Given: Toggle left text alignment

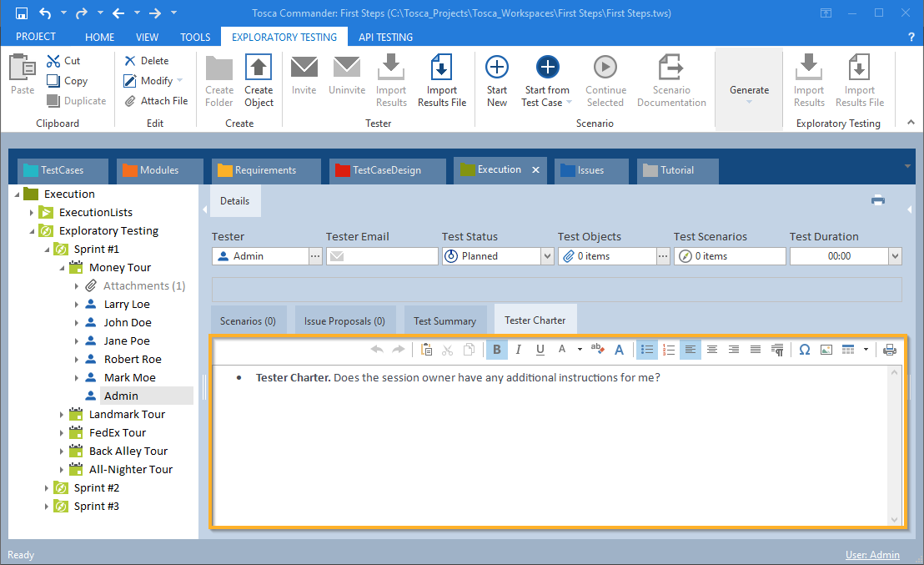Looking at the screenshot, I should click(690, 350).
